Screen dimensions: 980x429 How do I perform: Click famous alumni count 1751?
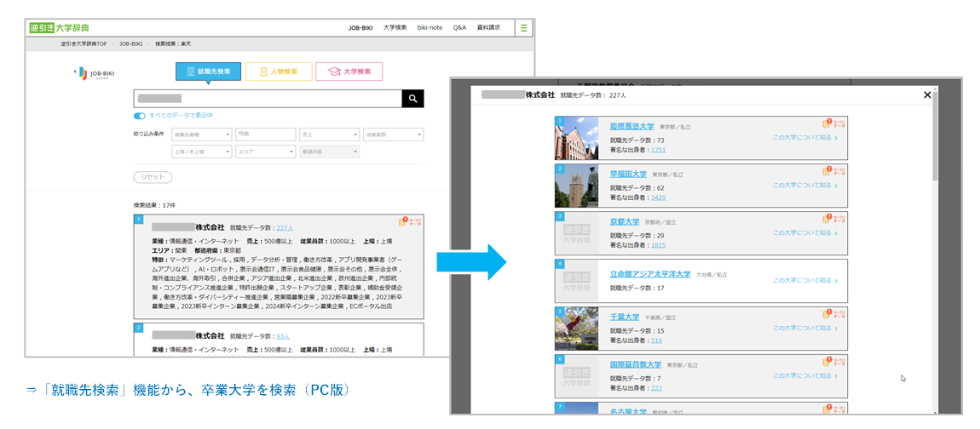(x=658, y=150)
